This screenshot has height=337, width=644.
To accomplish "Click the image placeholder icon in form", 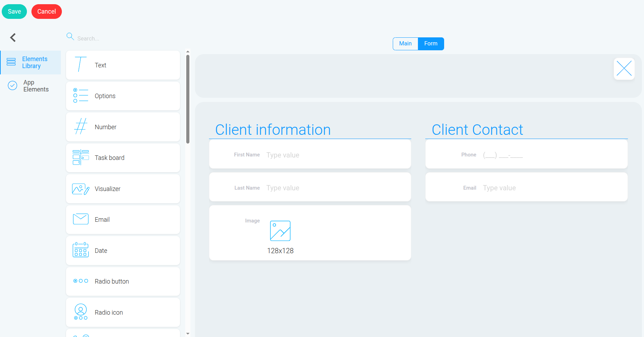I will point(280,231).
